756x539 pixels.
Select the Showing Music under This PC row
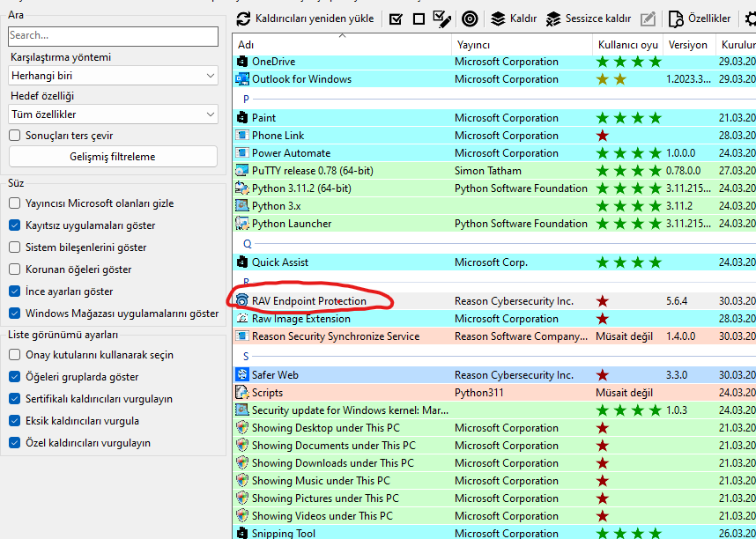[494, 481]
